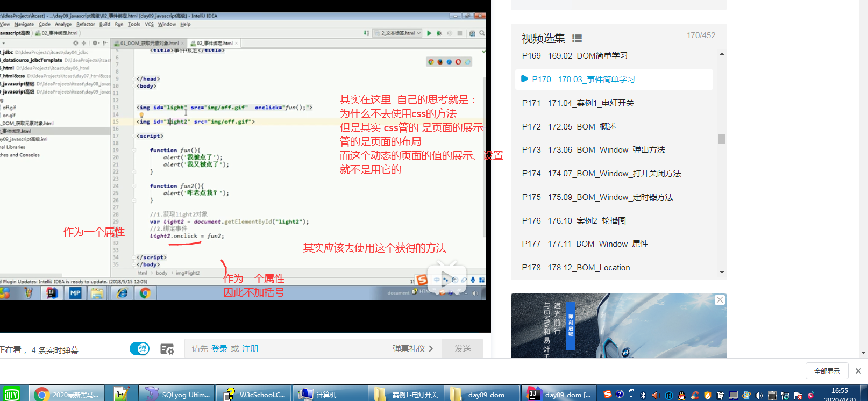Click the volume speaker icon in system tray
Screen dimensions: 868x401
point(759,396)
